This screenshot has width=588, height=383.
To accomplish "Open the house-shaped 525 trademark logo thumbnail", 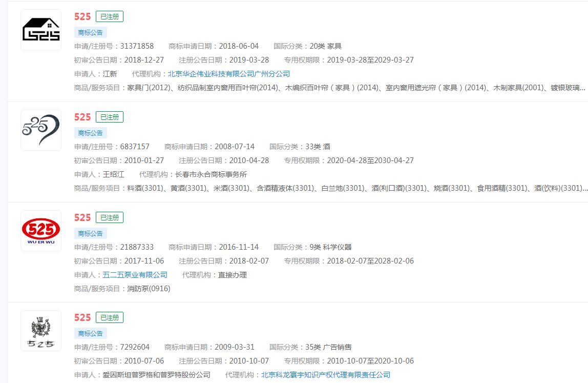I will 41,30.
